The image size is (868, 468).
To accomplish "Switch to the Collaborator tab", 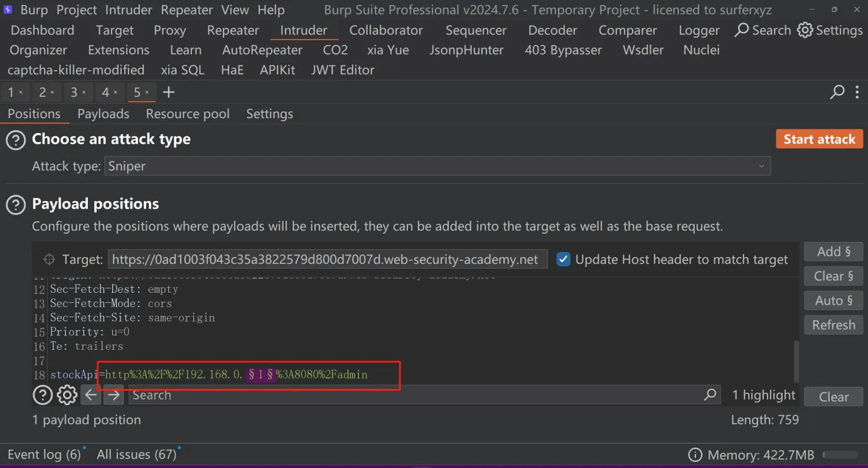I will [387, 30].
